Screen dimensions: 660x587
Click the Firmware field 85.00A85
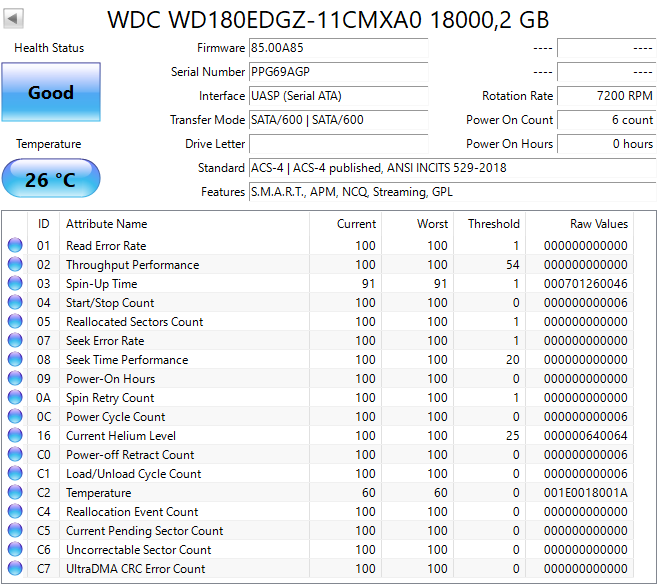[338, 48]
